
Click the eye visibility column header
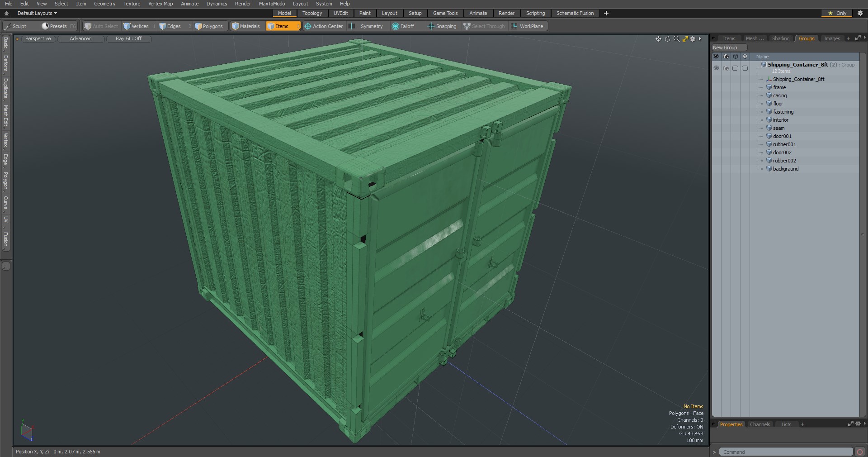click(716, 57)
